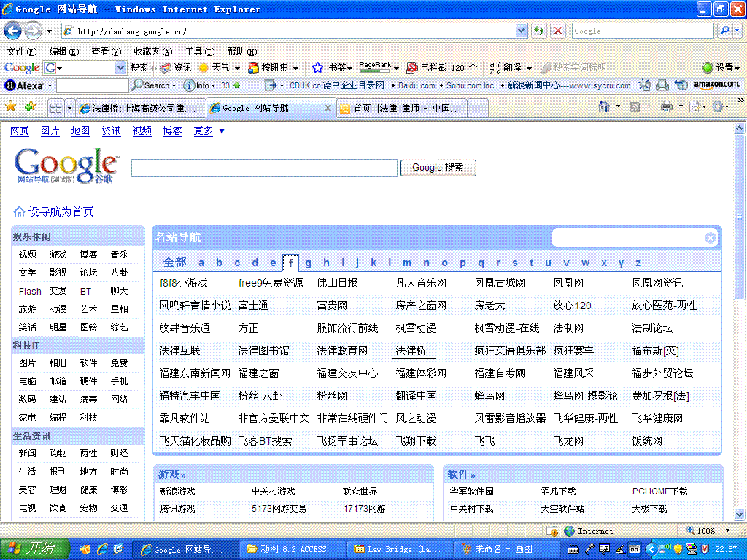This screenshot has width=747, height=560.
Task: Click the 按钮集 button gallery toolbar item
Action: (x=269, y=68)
